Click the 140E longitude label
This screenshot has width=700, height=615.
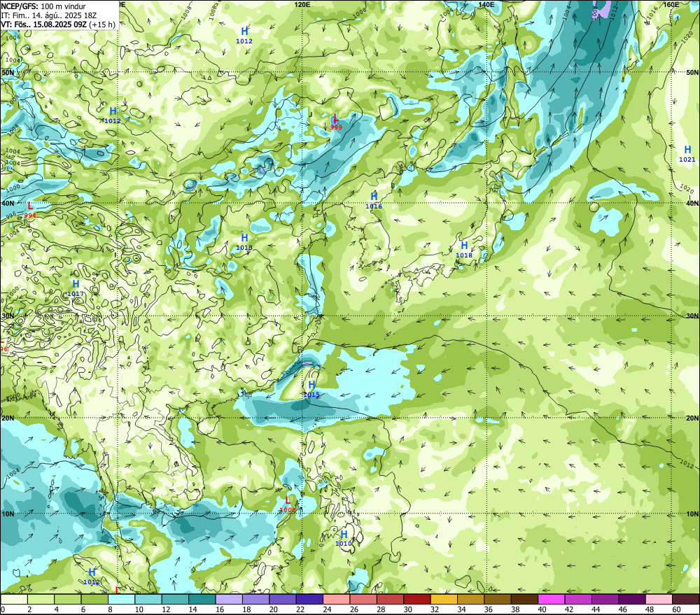click(x=486, y=4)
